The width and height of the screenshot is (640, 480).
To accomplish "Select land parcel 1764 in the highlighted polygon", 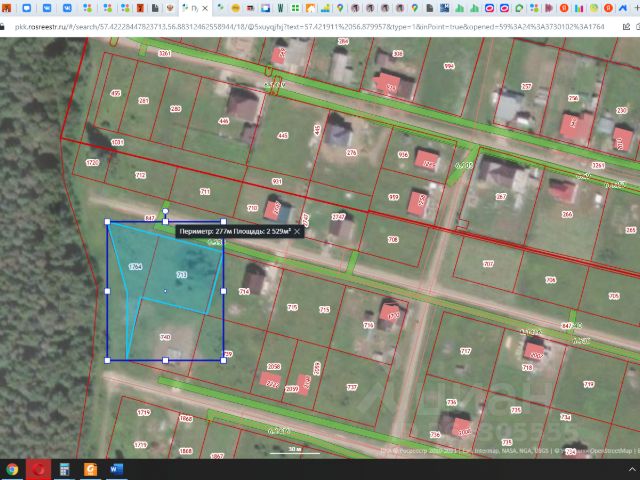I will (x=135, y=267).
